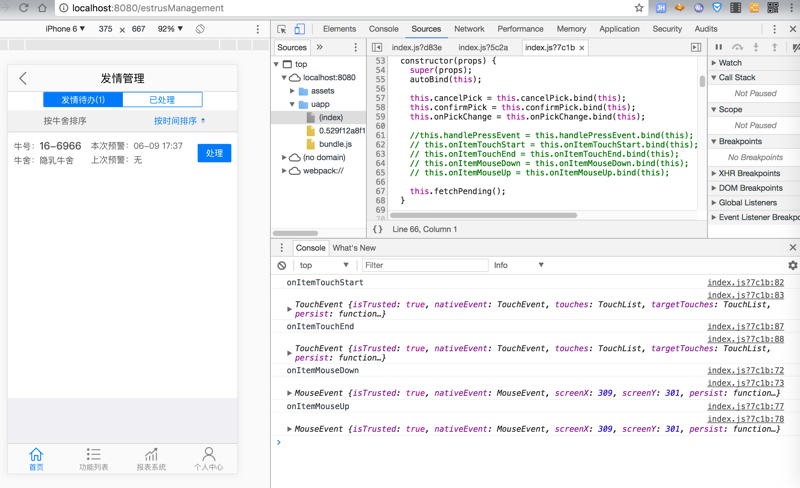Pause script execution with the pause icon

718,47
